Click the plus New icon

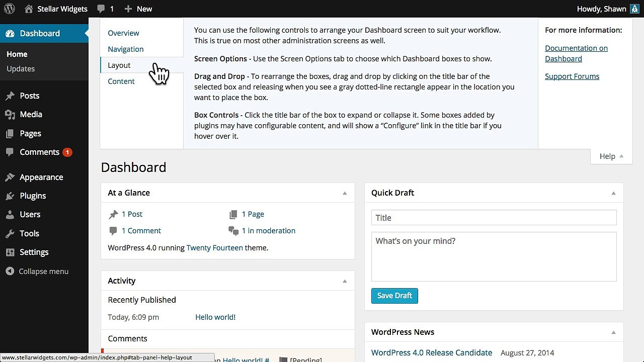[128, 9]
